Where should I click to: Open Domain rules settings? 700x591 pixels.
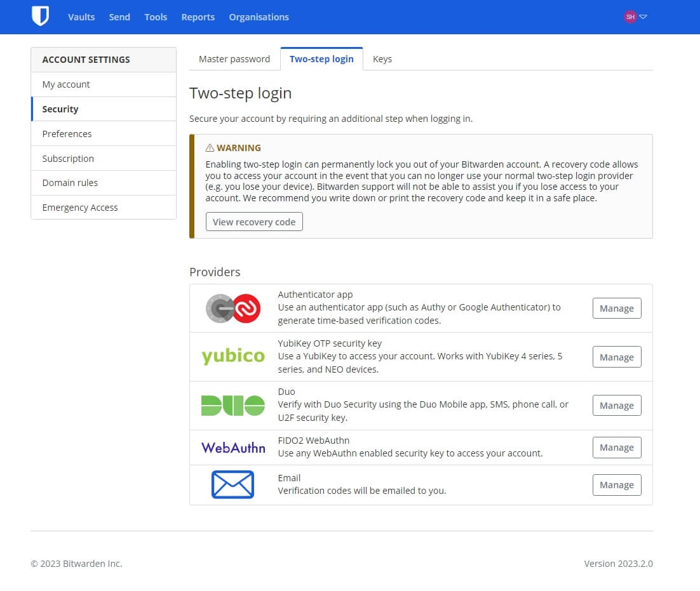(x=104, y=183)
